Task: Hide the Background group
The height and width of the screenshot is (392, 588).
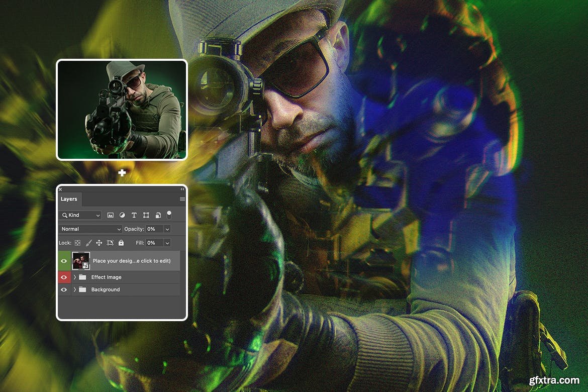Action: pos(64,290)
